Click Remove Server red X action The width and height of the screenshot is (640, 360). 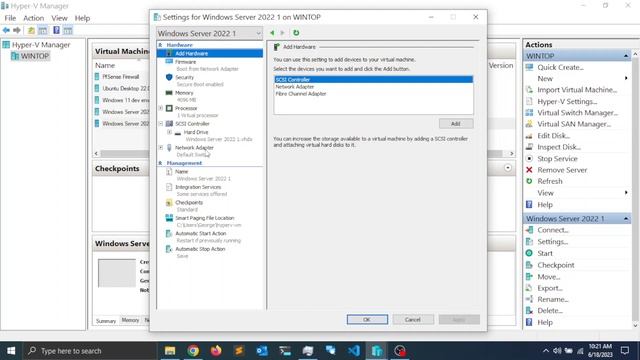pos(529,170)
